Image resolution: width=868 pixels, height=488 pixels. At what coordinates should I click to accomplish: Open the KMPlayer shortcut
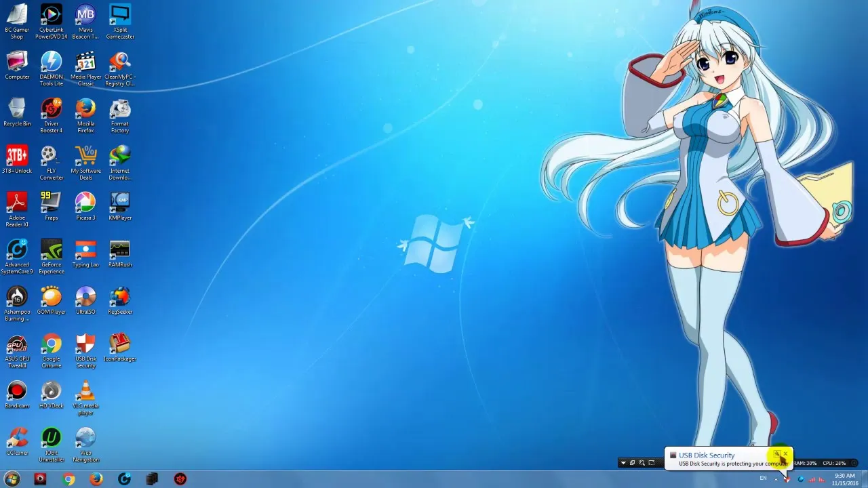coord(120,206)
